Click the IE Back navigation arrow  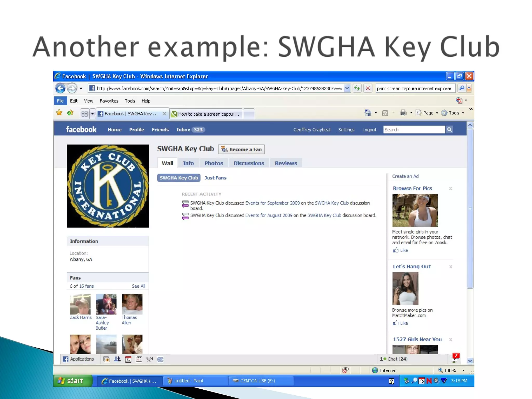pos(60,88)
